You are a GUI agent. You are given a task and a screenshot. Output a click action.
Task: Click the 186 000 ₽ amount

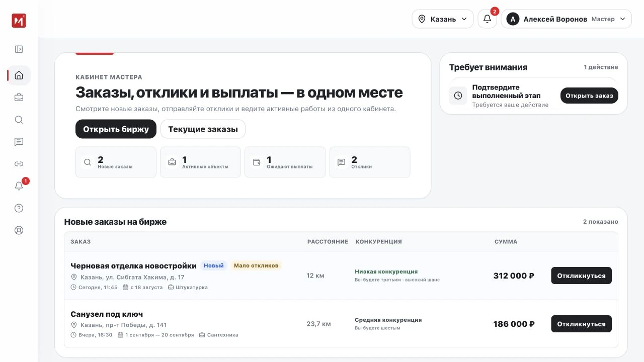tap(514, 324)
